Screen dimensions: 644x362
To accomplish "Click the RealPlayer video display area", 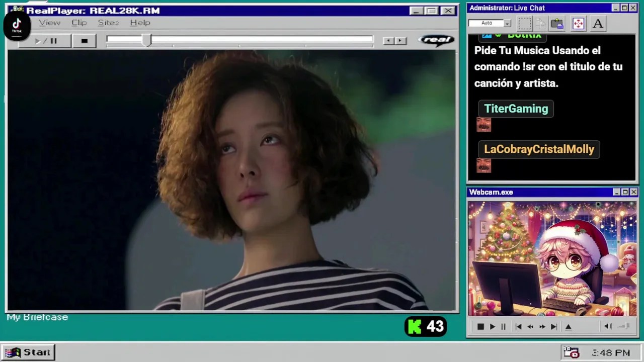I will click(231, 180).
